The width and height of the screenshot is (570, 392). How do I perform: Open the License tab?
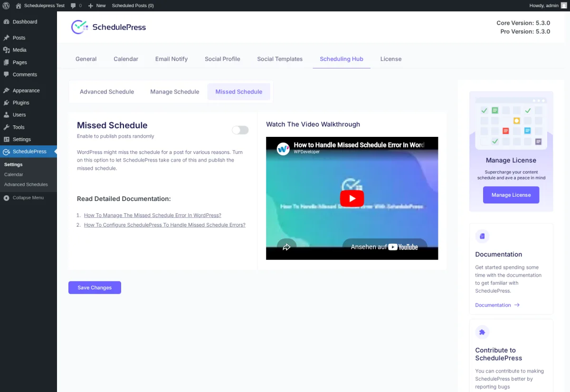point(391,59)
